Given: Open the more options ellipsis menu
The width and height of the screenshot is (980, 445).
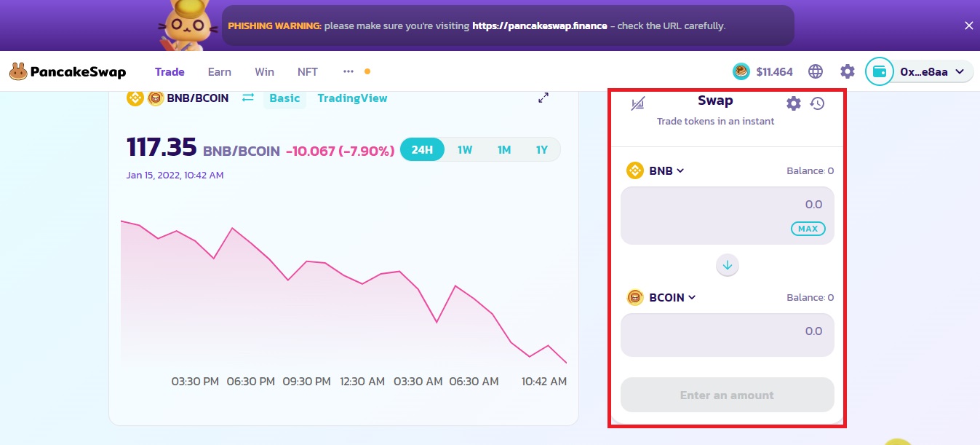Looking at the screenshot, I should click(348, 71).
